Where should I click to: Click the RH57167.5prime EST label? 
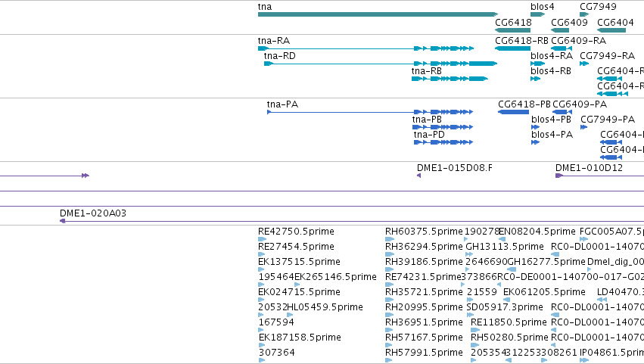coord(424,338)
